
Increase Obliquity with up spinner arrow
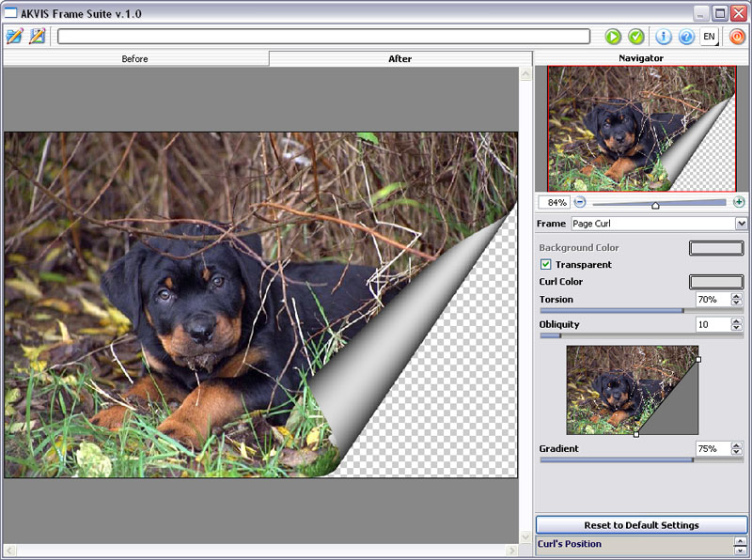pyautogui.click(x=737, y=321)
